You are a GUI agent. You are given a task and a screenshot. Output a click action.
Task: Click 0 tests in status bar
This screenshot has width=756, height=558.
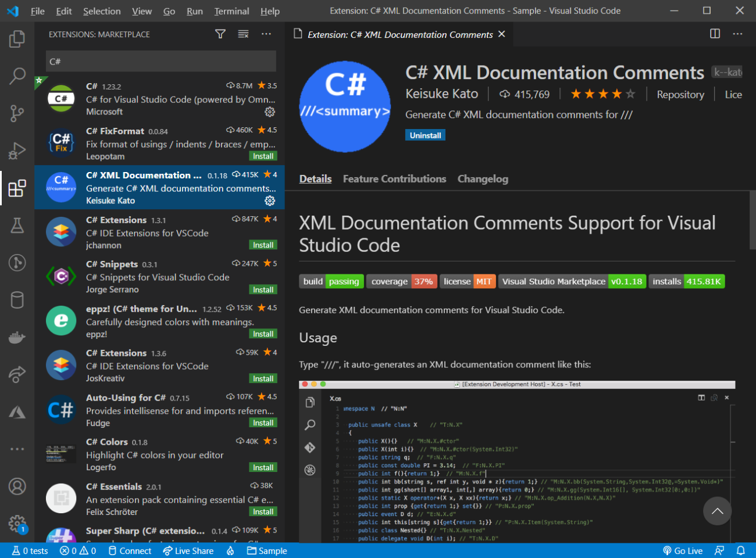point(30,550)
